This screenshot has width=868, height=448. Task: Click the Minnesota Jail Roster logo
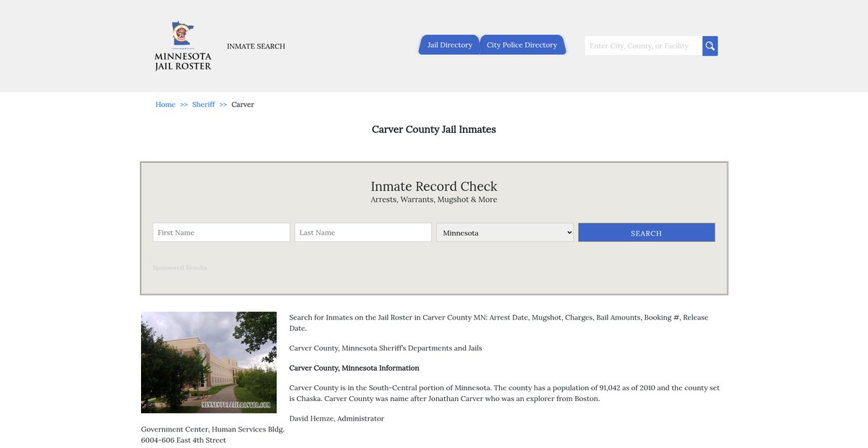click(183, 46)
